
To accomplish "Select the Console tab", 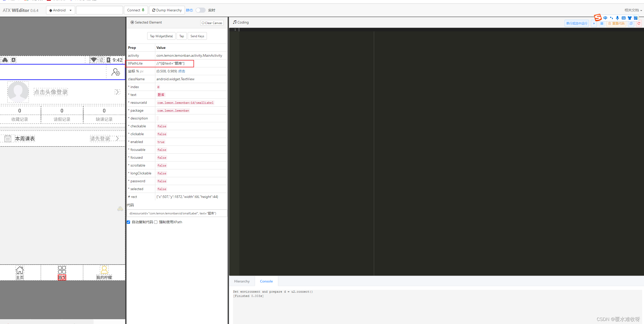I will (266, 281).
